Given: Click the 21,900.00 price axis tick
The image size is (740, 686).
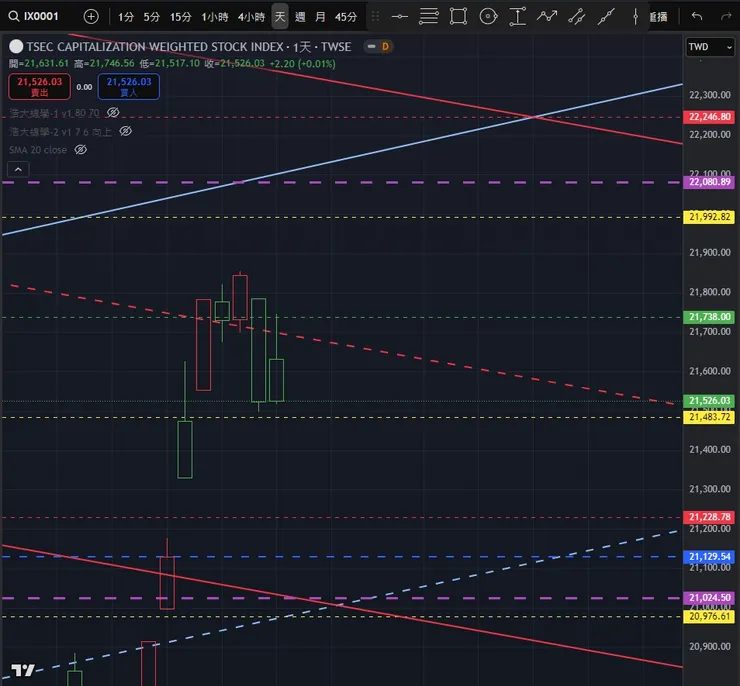Looking at the screenshot, I should click(x=709, y=252).
